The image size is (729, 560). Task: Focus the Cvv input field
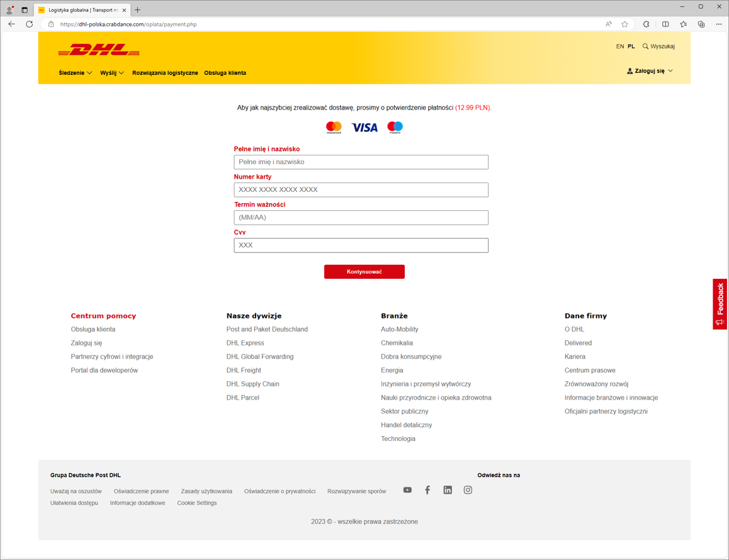coord(361,245)
